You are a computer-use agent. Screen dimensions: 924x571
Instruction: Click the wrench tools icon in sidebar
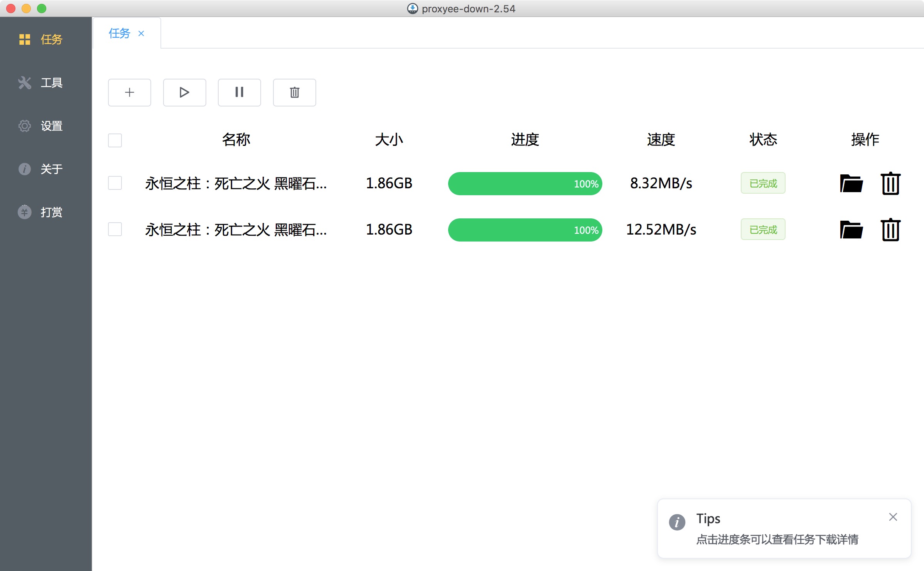click(25, 83)
